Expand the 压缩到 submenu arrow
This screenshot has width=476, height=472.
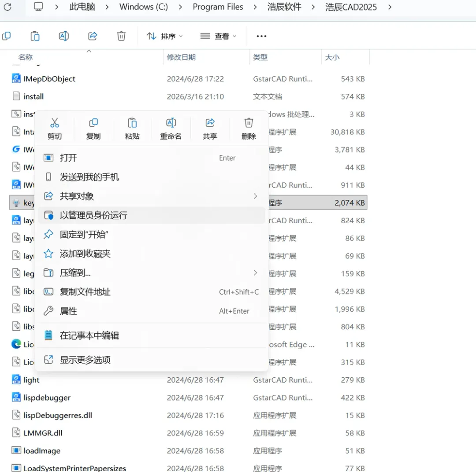tap(255, 273)
